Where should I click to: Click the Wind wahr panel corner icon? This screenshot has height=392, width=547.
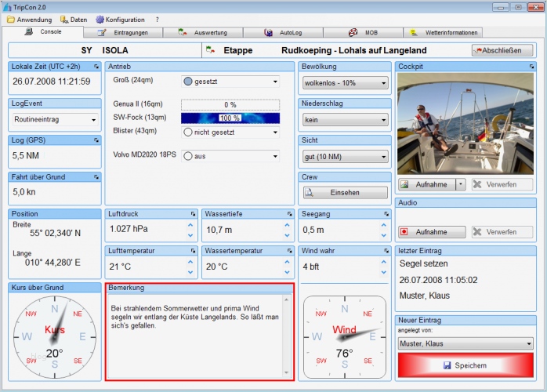pyautogui.click(x=386, y=251)
